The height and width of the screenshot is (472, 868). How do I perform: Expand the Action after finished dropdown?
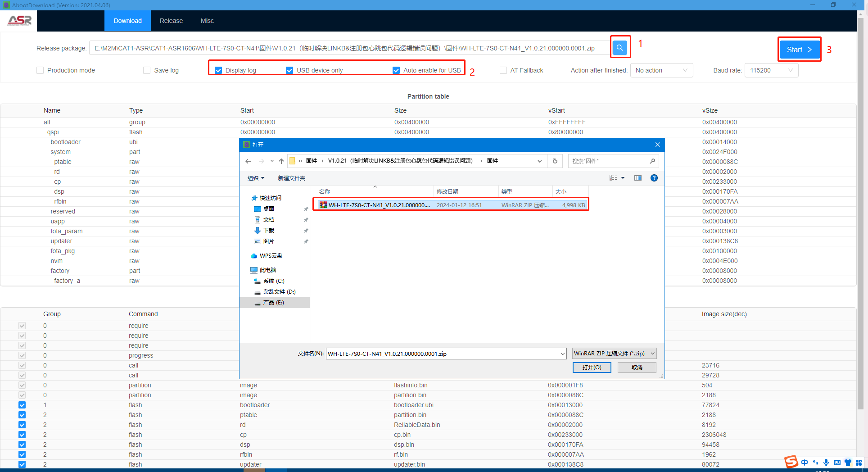[661, 70]
